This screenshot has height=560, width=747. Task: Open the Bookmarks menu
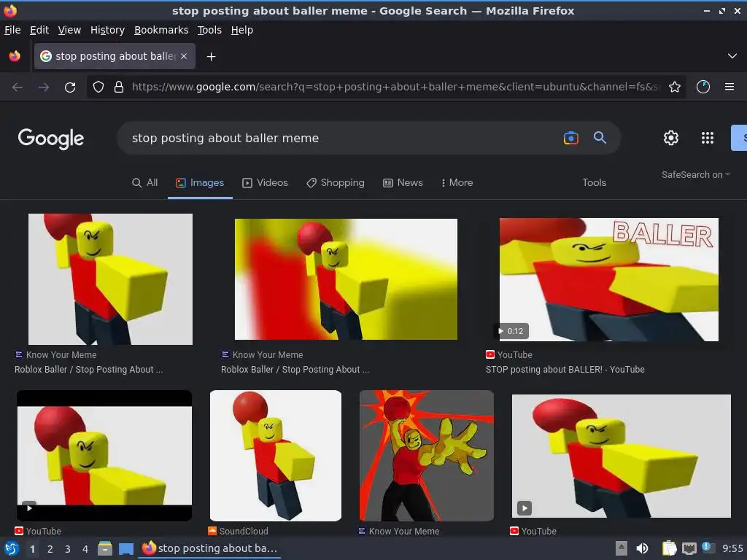(161, 30)
